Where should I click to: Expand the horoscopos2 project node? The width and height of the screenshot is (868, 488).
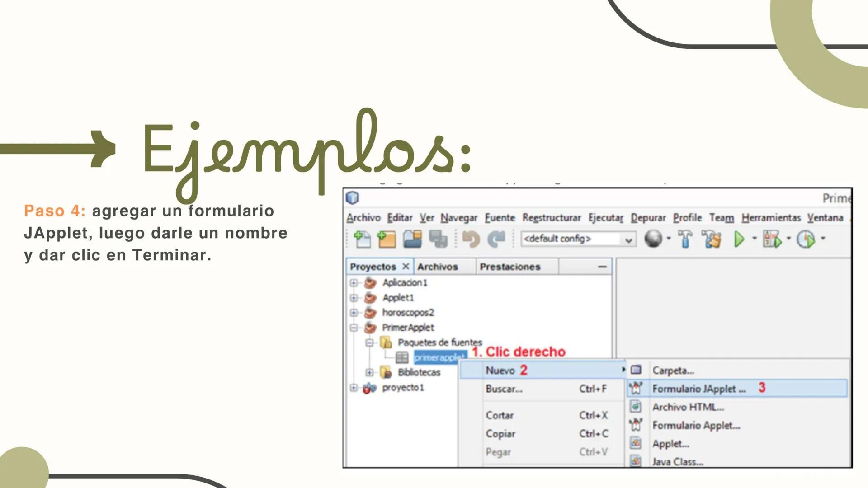click(x=354, y=312)
